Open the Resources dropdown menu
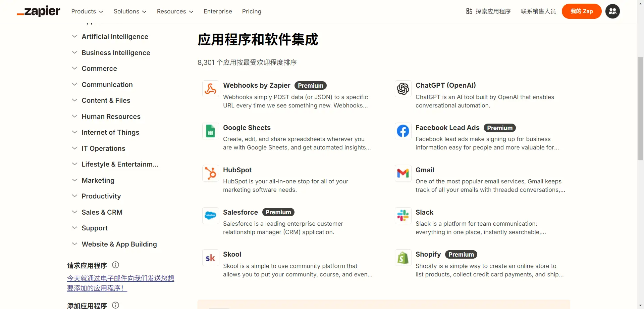Viewport: 644px width, 309px height. click(175, 11)
